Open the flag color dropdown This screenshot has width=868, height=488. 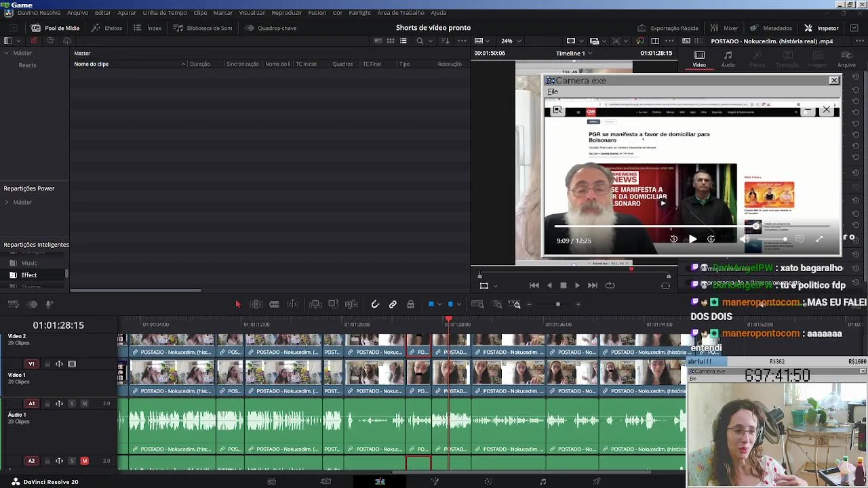[439, 304]
